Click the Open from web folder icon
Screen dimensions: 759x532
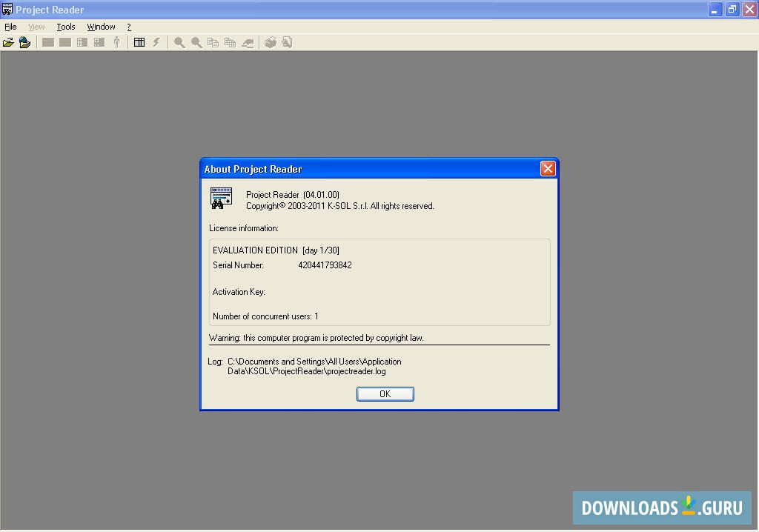[x=24, y=42]
